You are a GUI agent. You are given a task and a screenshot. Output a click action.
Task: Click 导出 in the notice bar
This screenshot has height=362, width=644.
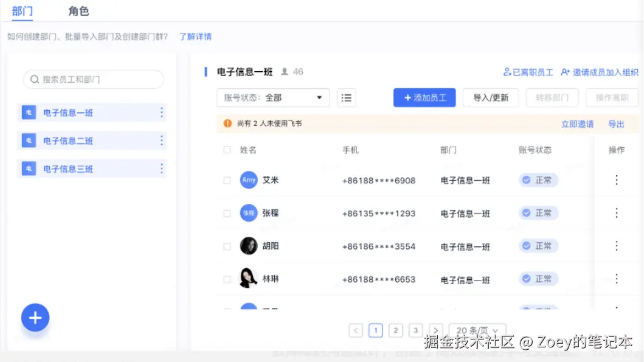(616, 124)
